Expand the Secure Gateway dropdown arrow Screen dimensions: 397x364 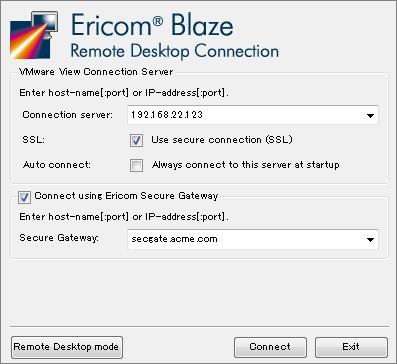click(370, 240)
